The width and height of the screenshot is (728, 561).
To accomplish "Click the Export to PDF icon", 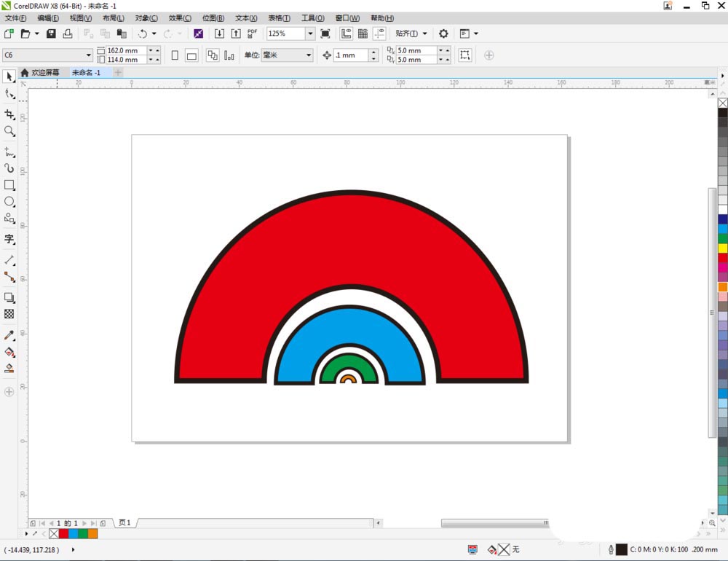I will (252, 34).
